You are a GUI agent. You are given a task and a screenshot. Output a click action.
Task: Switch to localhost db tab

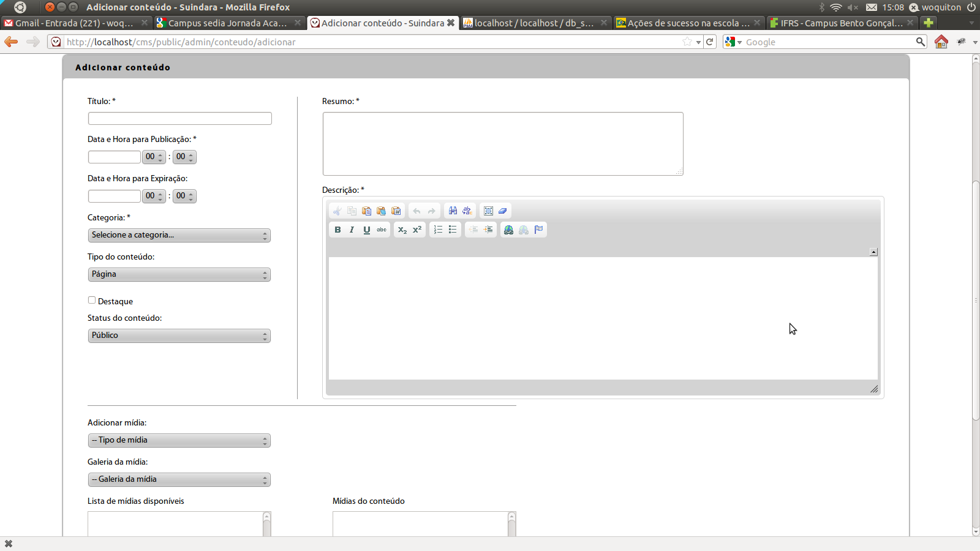point(535,23)
